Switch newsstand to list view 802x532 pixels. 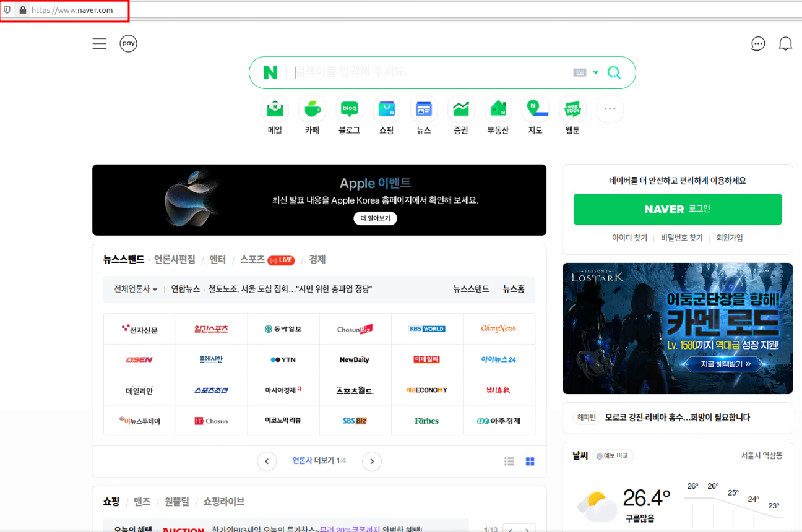click(x=509, y=461)
